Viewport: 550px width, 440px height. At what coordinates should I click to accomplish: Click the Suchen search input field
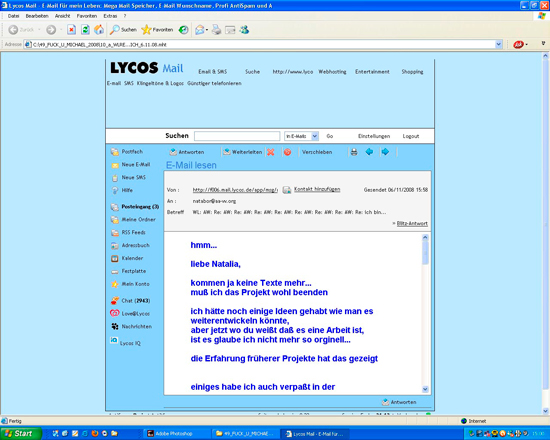coord(237,136)
